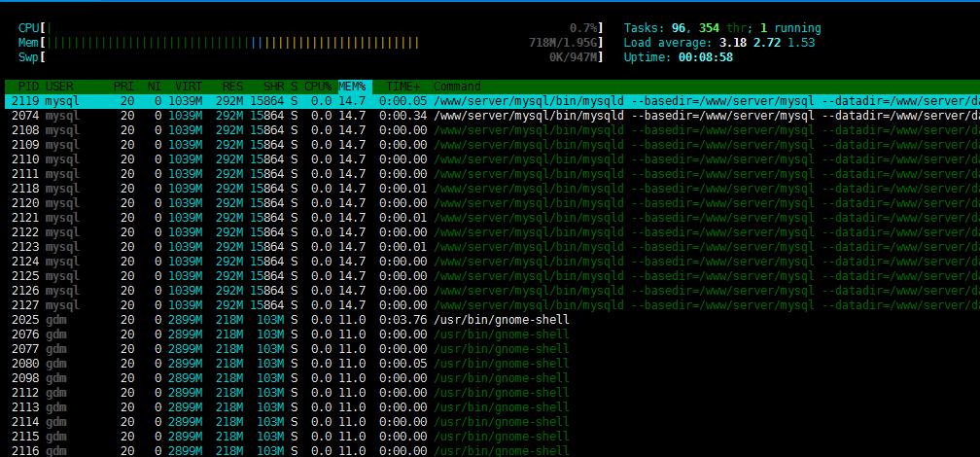Click the Mem usage meter bar
The image size is (980, 457).
[311, 43]
